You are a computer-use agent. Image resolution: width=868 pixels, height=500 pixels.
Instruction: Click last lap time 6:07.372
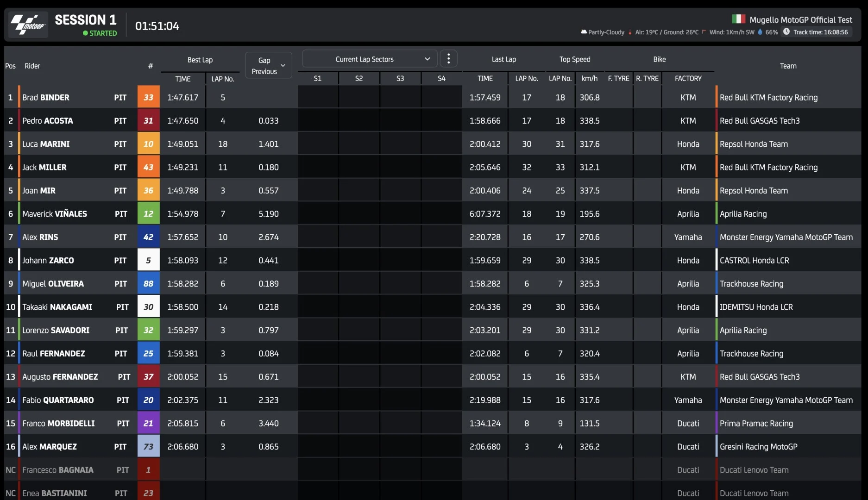pyautogui.click(x=485, y=213)
